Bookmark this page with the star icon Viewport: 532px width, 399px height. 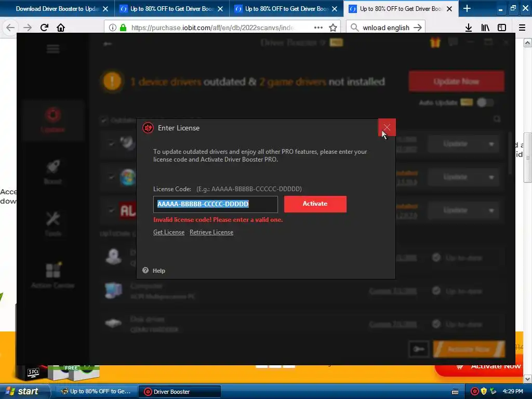pyautogui.click(x=333, y=28)
